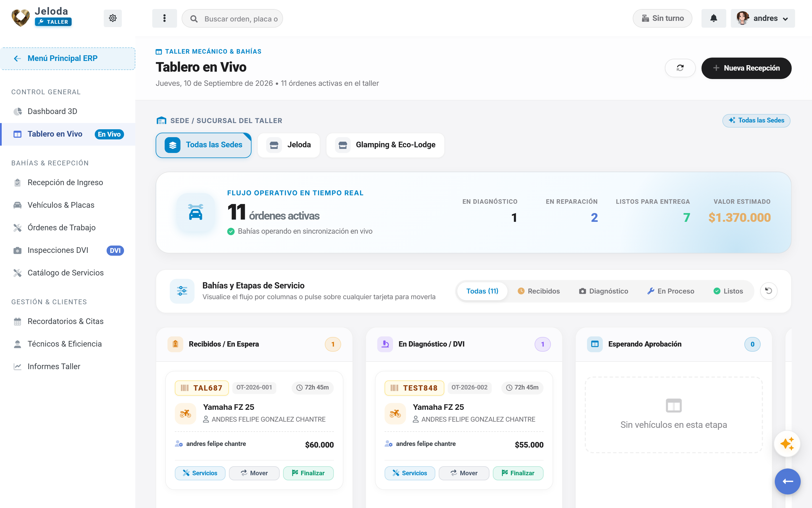Open Recepción de Ingreso in sidebar

click(x=68, y=182)
